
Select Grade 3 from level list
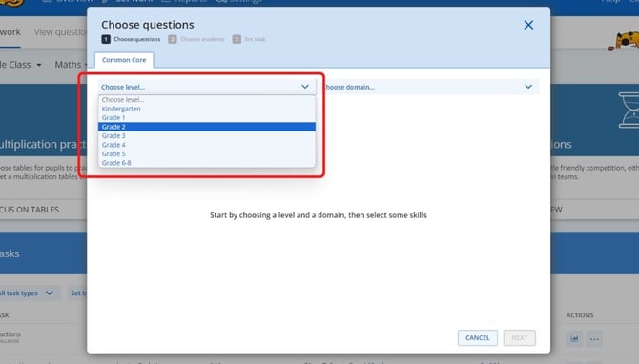pos(207,135)
